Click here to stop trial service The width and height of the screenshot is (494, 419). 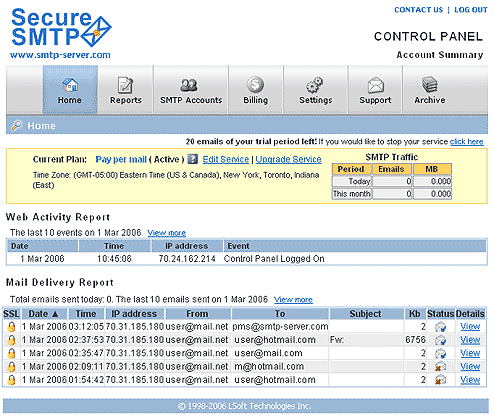coord(466,142)
